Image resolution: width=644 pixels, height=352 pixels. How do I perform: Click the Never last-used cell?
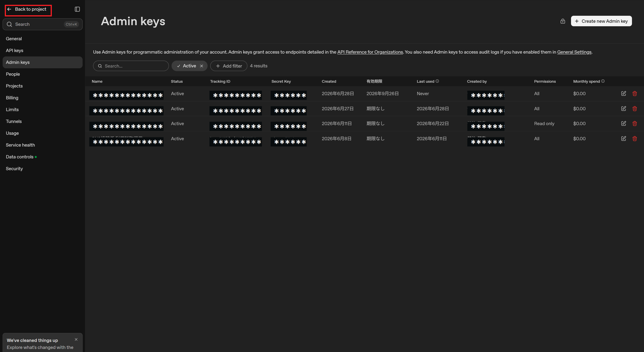(x=423, y=93)
